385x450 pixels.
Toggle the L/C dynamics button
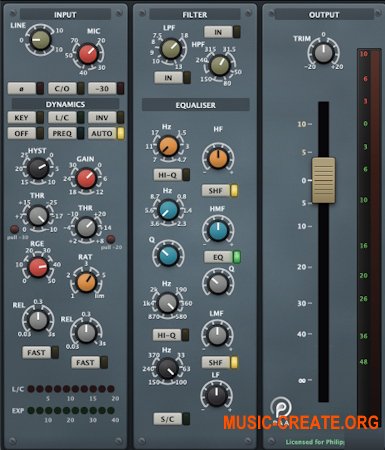[66, 118]
